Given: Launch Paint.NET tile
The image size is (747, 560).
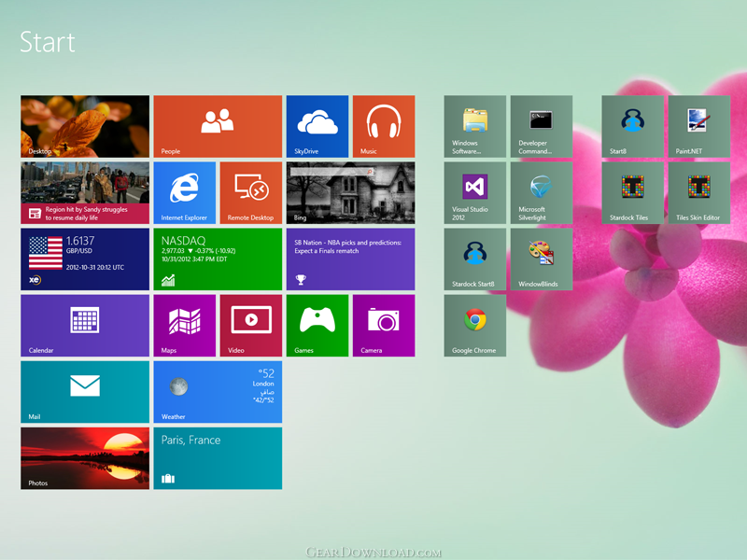Looking at the screenshot, I should [699, 126].
